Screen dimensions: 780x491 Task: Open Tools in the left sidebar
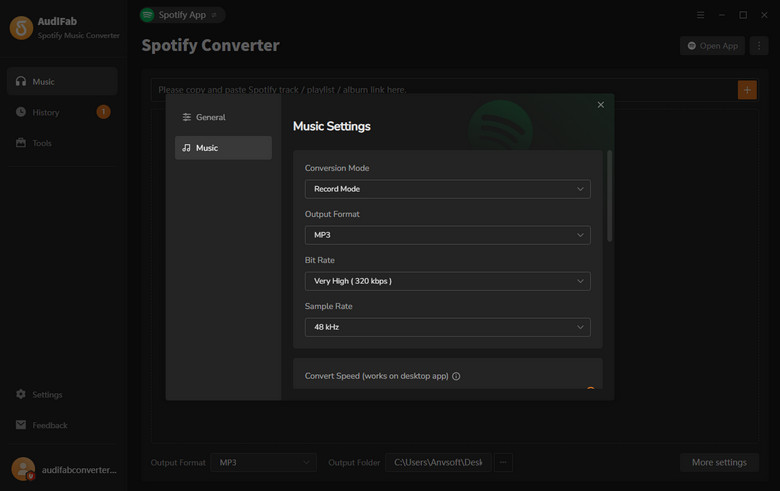point(62,143)
